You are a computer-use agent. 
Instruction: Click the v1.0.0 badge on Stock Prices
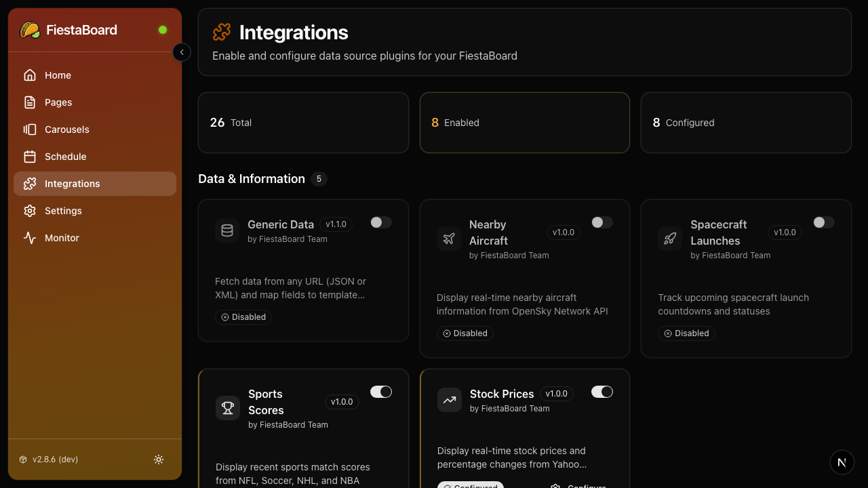click(557, 394)
